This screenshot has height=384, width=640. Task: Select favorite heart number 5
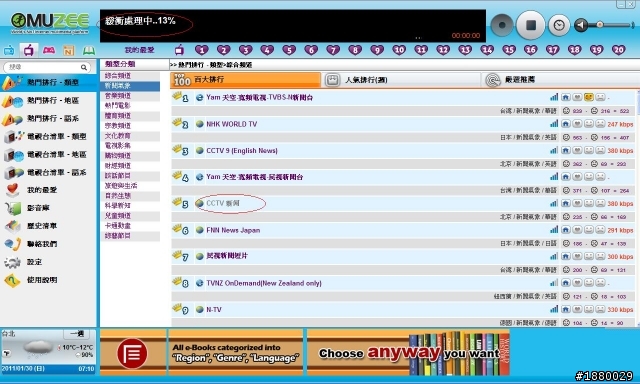click(x=289, y=50)
